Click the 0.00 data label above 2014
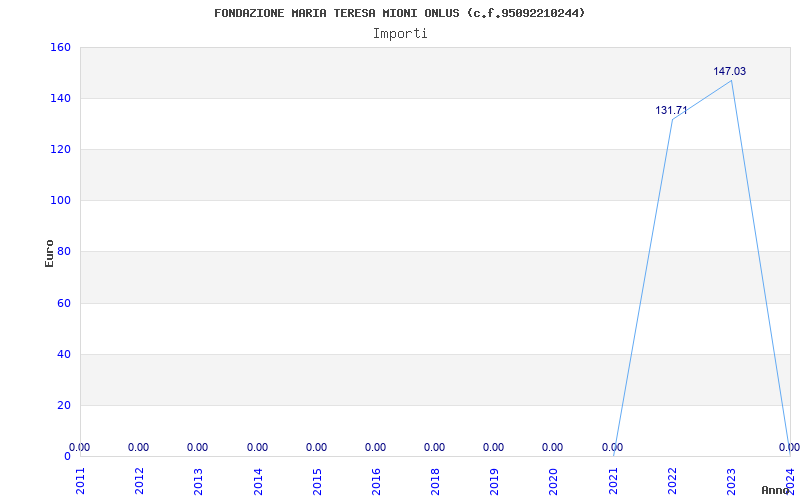Screen dimensions: 800x500 point(257,447)
